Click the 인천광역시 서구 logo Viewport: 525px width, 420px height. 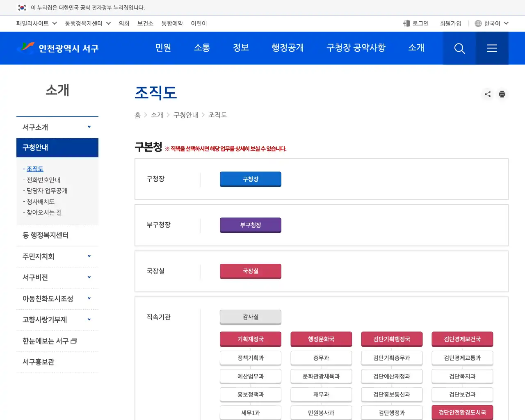coord(57,48)
